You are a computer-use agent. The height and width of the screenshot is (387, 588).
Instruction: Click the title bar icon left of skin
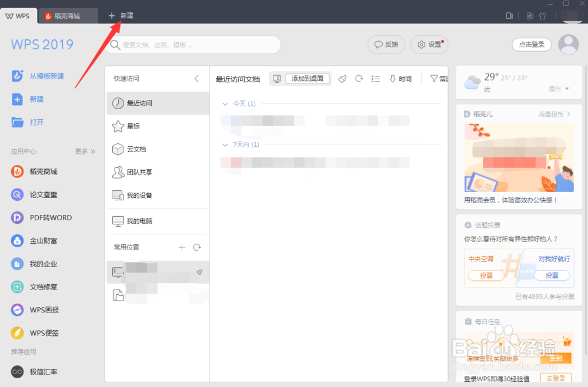530,16
